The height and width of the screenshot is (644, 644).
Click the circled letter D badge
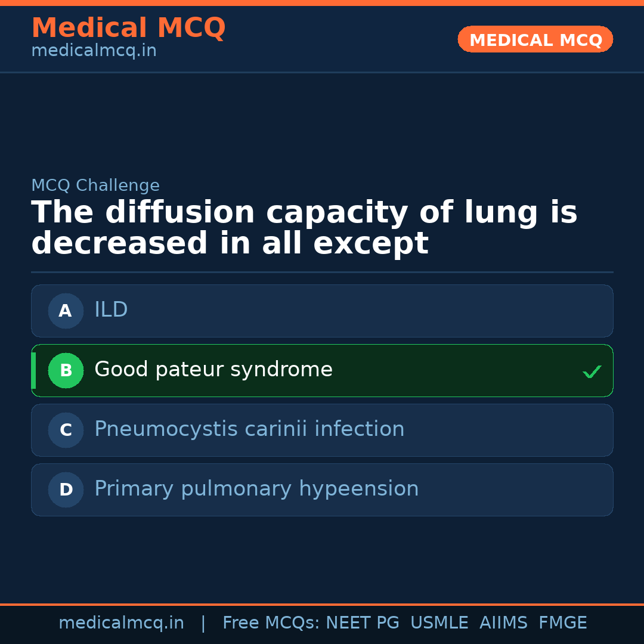point(66,490)
